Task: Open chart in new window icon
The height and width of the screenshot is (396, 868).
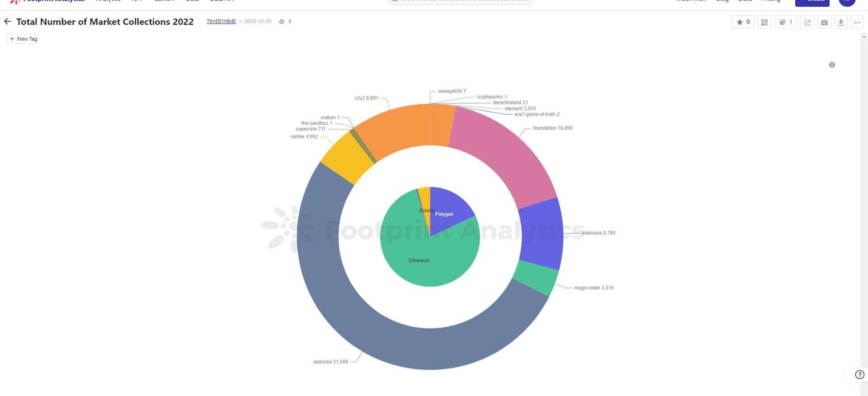Action: tap(807, 22)
